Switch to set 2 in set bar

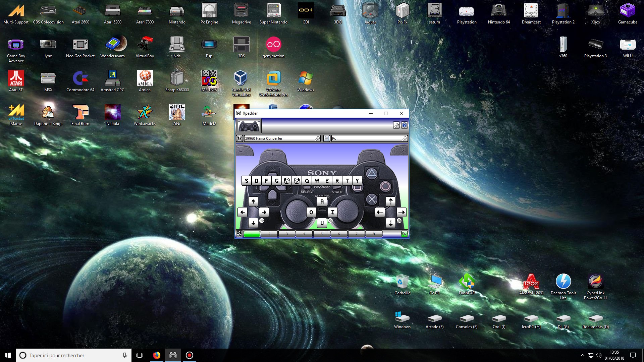(269, 234)
